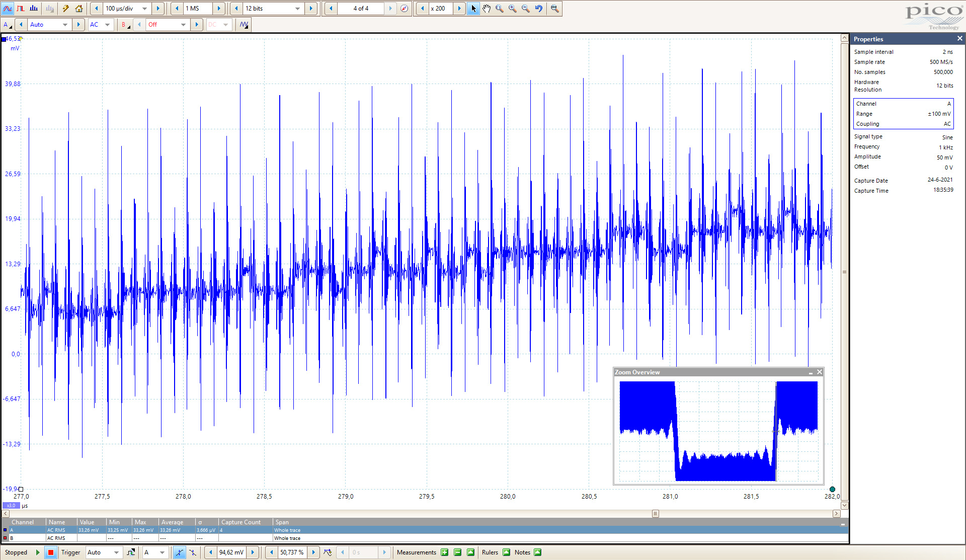Click the post-trigger delay icon
Screen dimensions: 966x560
coord(328,552)
